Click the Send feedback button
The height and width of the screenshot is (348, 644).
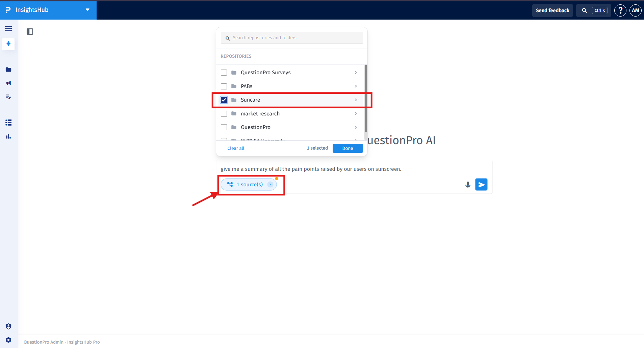click(552, 10)
